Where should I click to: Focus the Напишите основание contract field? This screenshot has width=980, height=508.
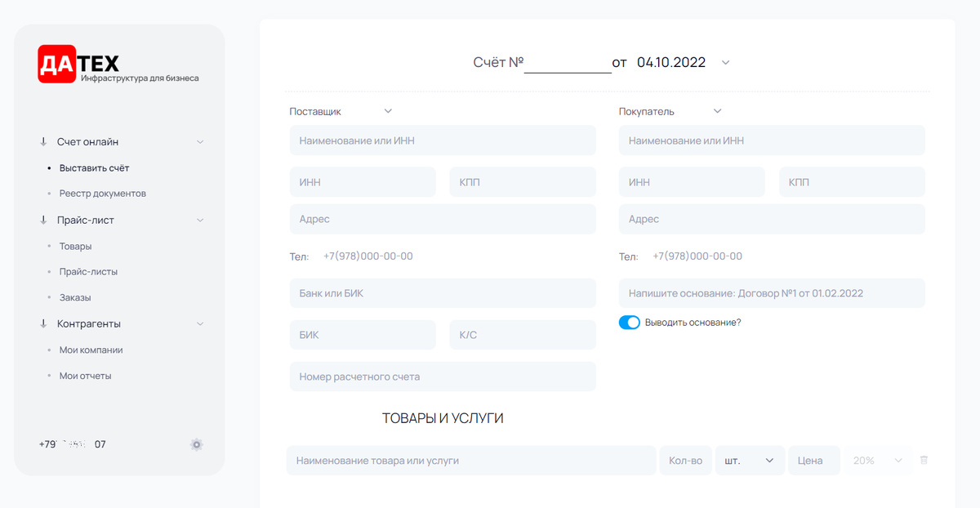[x=772, y=293]
